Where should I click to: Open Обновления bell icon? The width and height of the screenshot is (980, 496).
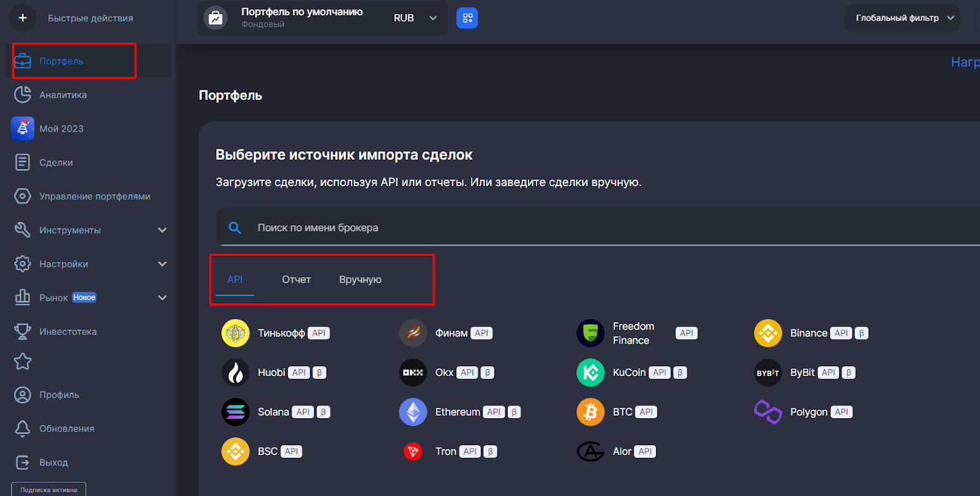23,429
